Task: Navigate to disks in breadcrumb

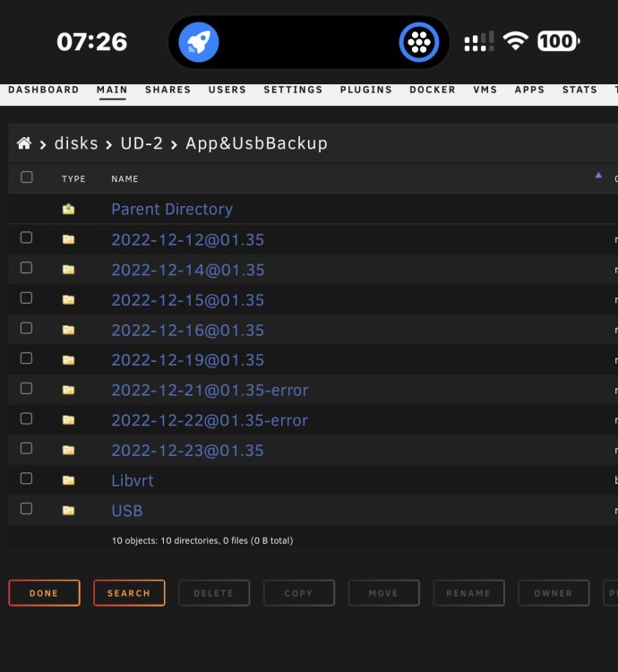Action: 76,143
